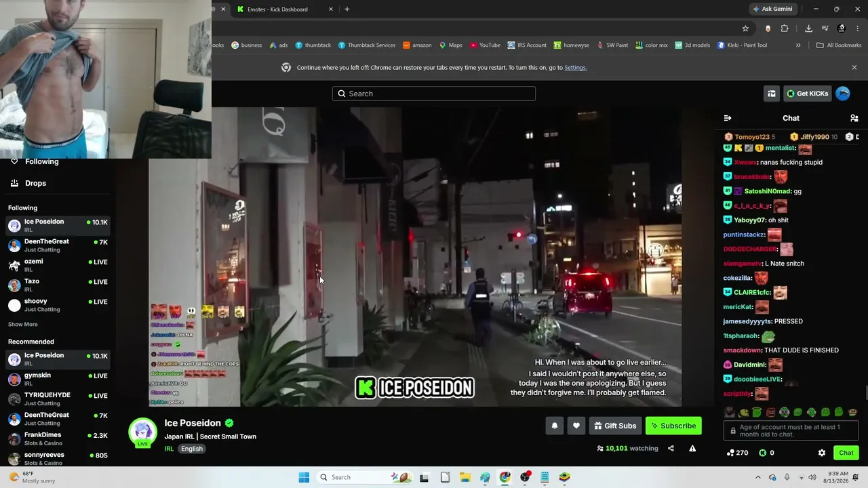Open gymskin in Recommended channels
This screenshot has width=868, height=488.
pyautogui.click(x=58, y=379)
